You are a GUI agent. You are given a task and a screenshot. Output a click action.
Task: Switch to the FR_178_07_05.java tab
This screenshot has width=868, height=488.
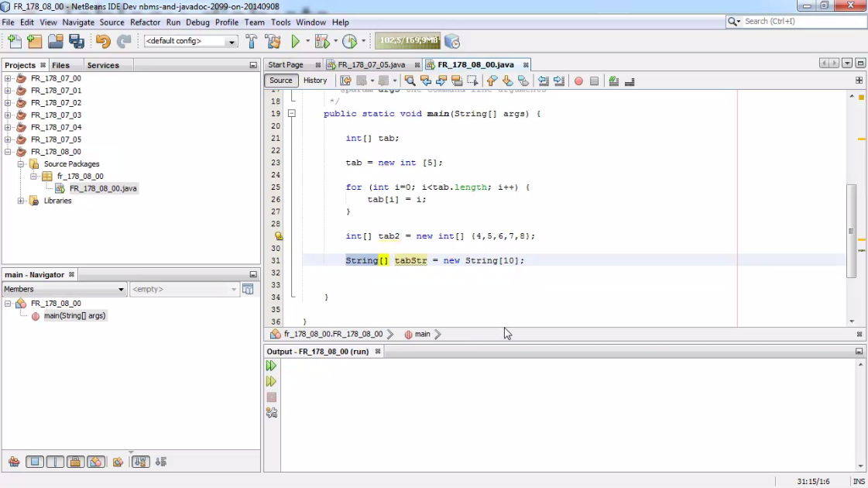coord(371,65)
